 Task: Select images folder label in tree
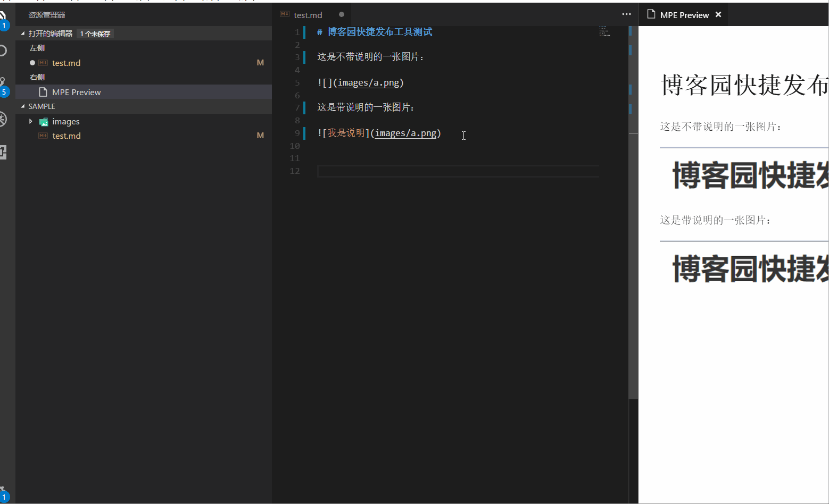click(x=66, y=122)
